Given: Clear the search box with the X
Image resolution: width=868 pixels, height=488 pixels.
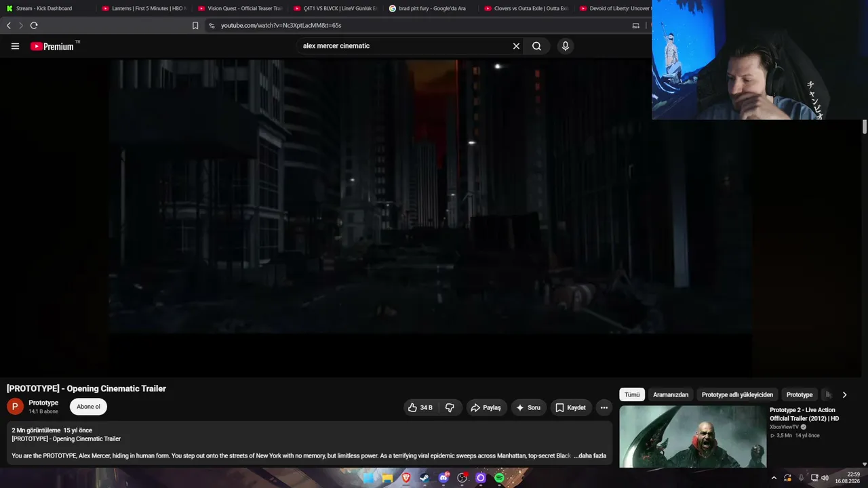Looking at the screenshot, I should tap(516, 46).
